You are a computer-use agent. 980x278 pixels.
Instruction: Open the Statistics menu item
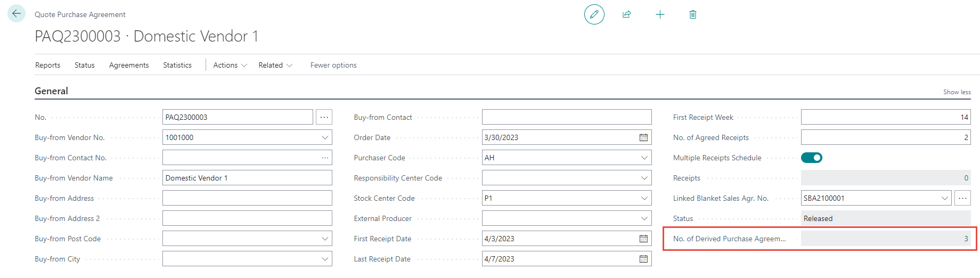(x=177, y=65)
